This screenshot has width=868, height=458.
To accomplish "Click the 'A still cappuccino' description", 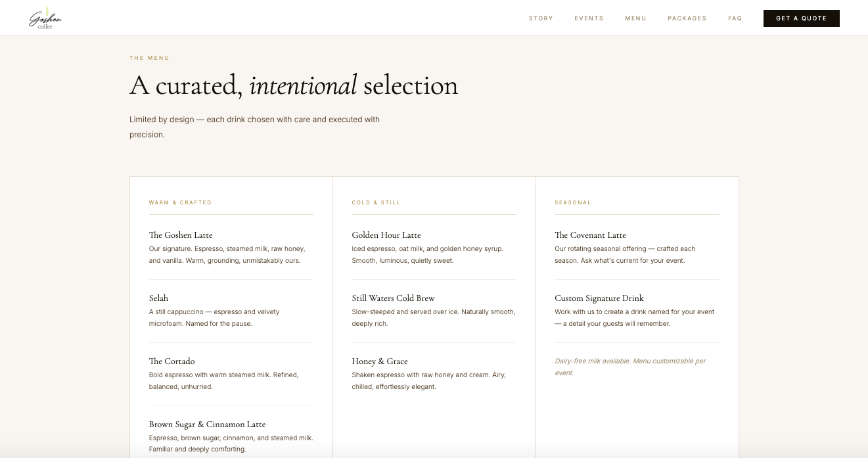I will [x=214, y=318].
